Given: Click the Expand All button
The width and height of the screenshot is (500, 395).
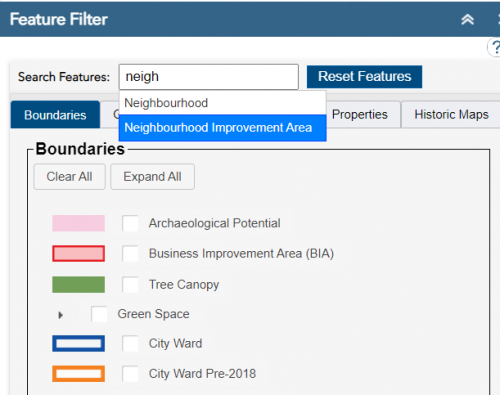Looking at the screenshot, I should (152, 177).
